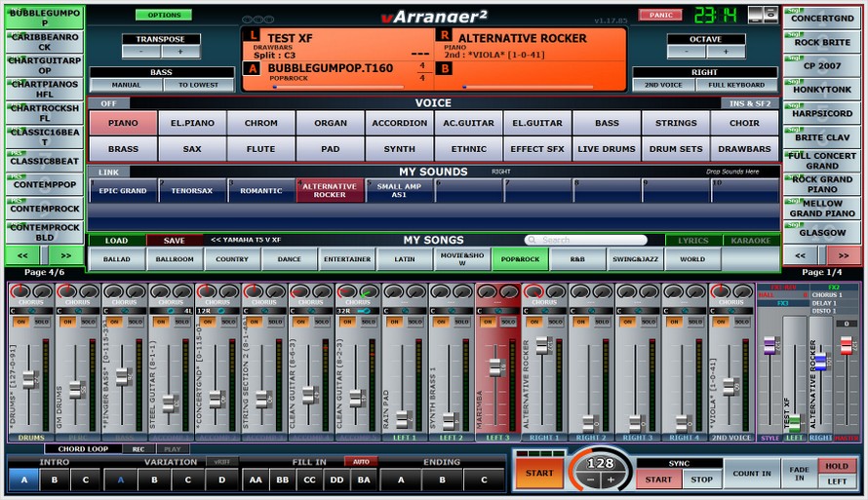868x500 pixels.
Task: Increase tempo with the plus button
Action: pos(611,480)
